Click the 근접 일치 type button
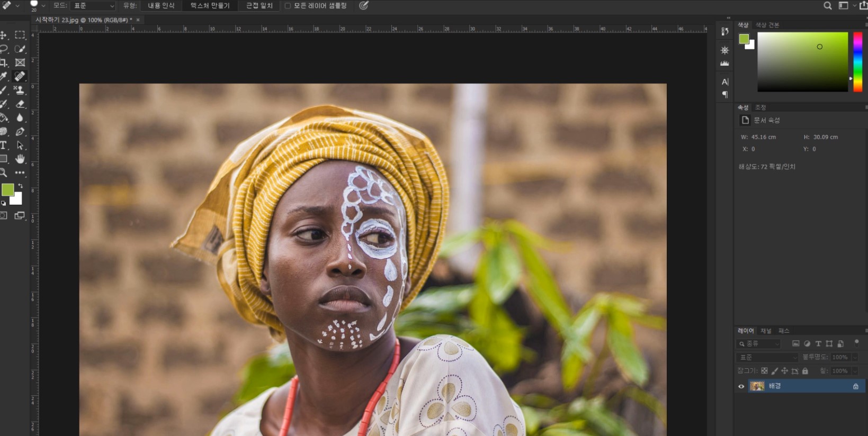Screen dimensions: 868x436 tap(259, 6)
